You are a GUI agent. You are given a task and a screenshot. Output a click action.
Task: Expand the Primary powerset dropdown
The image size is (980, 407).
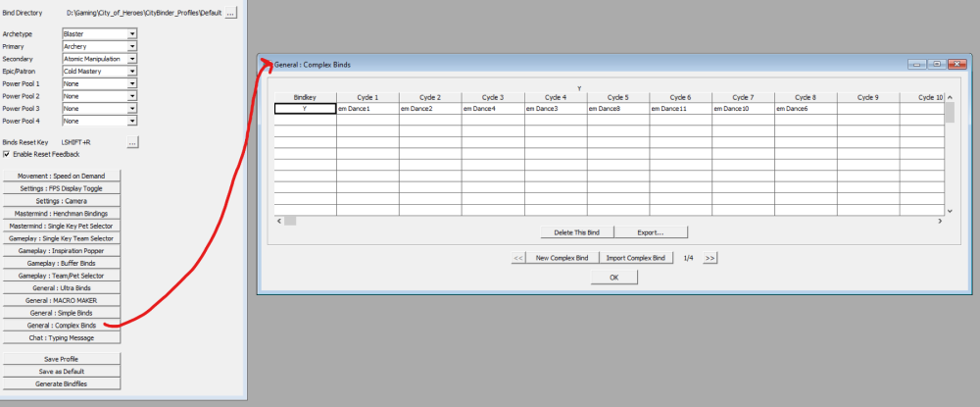click(132, 46)
